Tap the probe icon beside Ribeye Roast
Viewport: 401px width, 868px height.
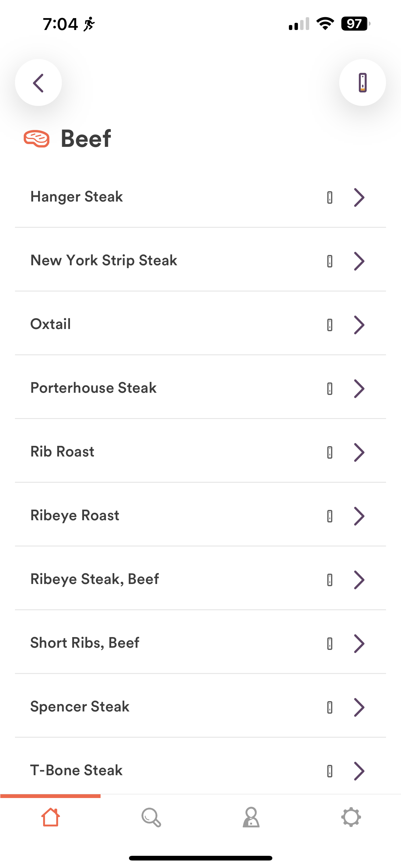click(x=330, y=516)
